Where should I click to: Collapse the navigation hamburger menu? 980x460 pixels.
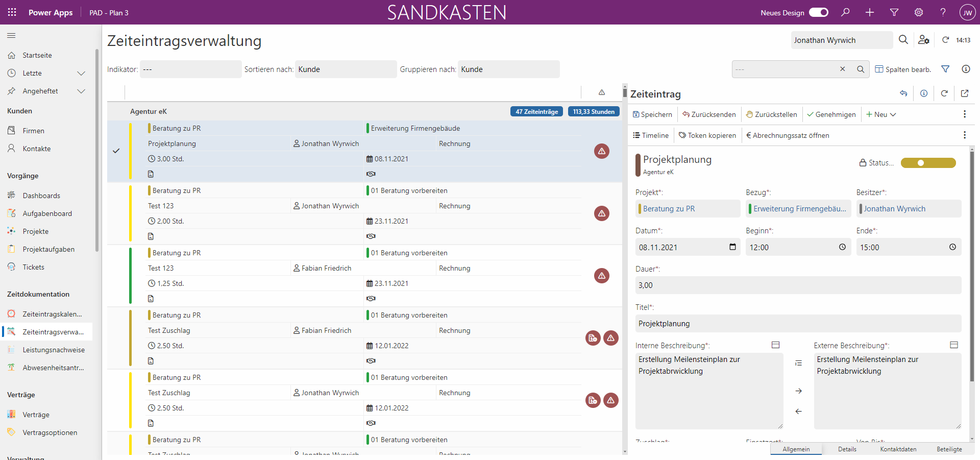click(x=11, y=35)
